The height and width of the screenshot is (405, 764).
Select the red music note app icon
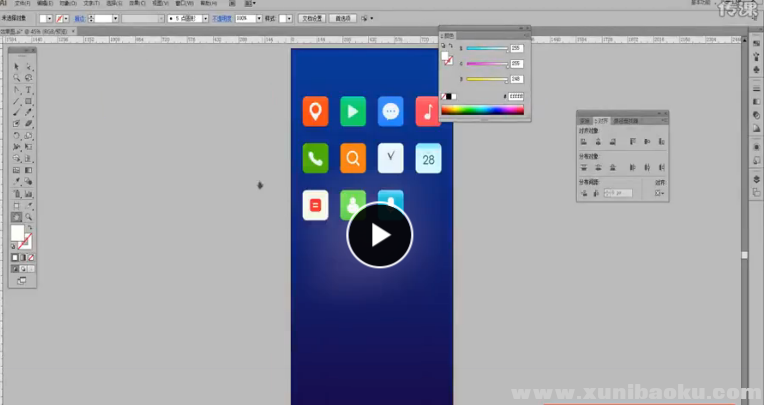tap(428, 111)
